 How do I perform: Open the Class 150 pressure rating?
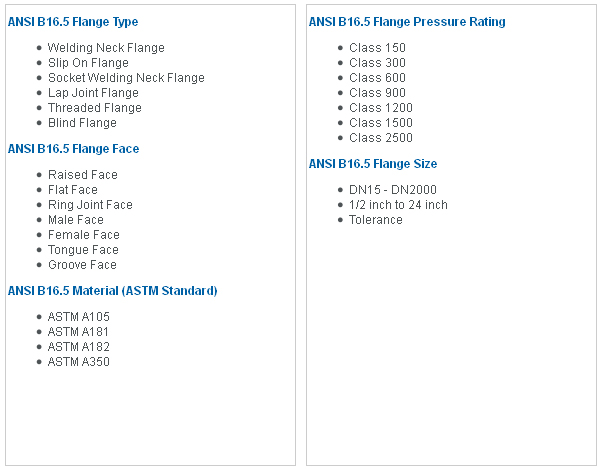pos(377,48)
